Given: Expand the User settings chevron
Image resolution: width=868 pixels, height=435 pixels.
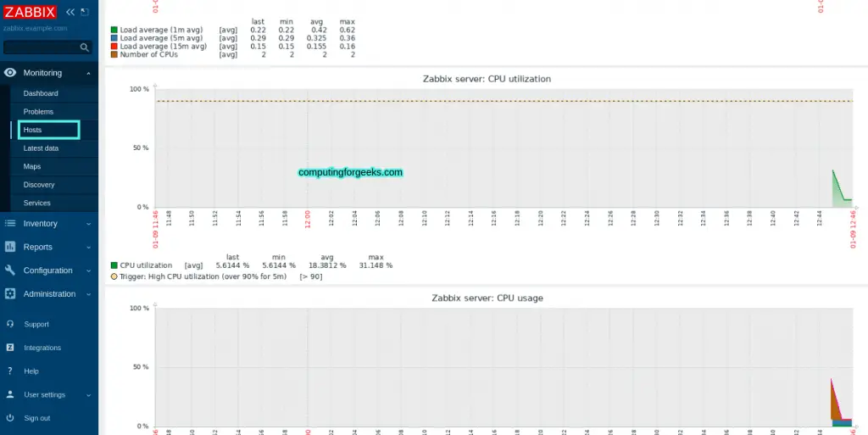Looking at the screenshot, I should (88, 395).
